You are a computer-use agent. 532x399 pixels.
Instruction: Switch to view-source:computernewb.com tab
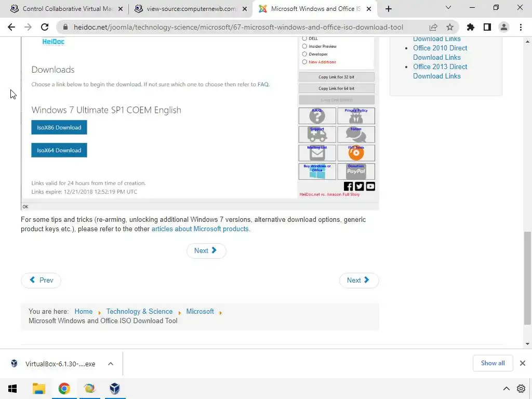click(x=190, y=9)
